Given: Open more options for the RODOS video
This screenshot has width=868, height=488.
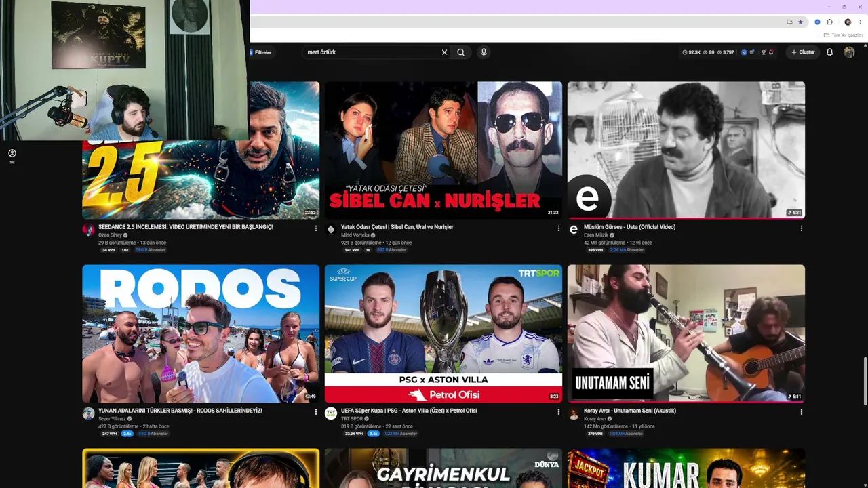Looking at the screenshot, I should pyautogui.click(x=315, y=411).
